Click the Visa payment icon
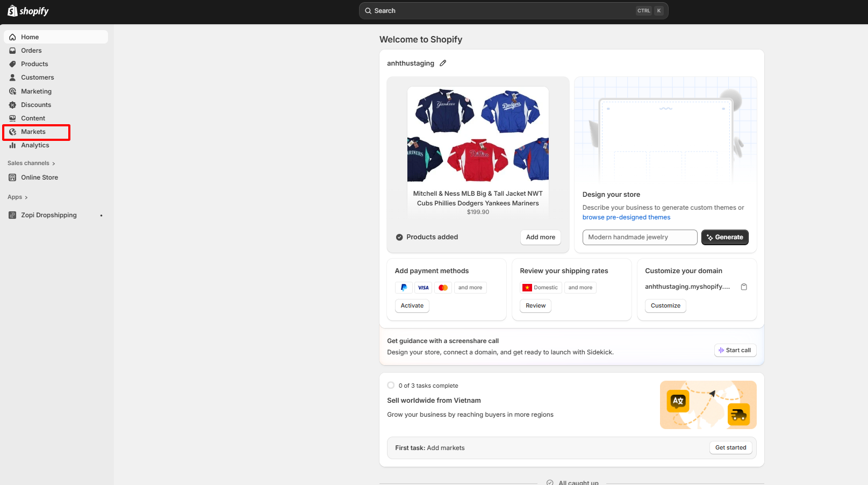The width and height of the screenshot is (868, 485). (x=424, y=288)
